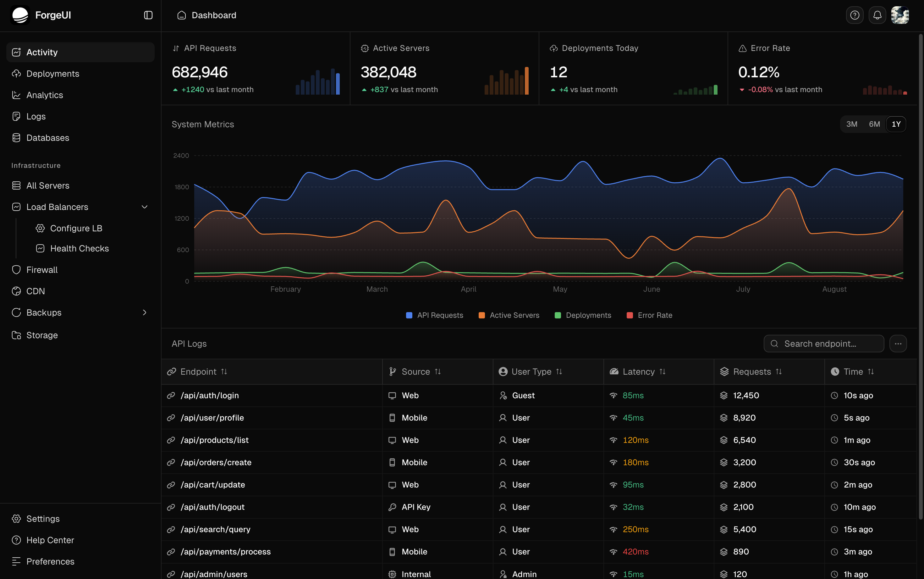Viewport: 924px width, 579px height.
Task: Click the user avatar thumbnail
Action: tap(900, 15)
